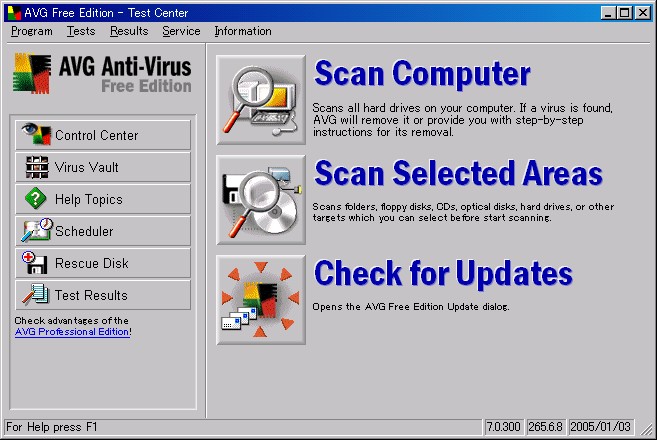View Test Results

(103, 295)
